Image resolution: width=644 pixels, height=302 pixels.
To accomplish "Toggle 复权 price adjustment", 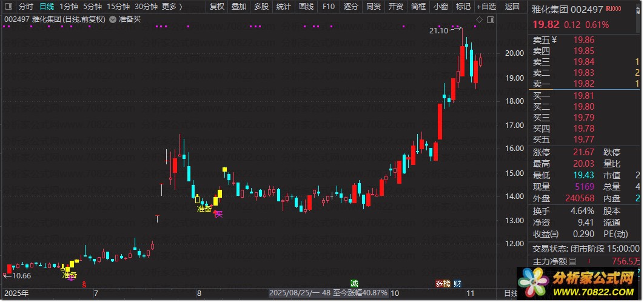I will [217, 6].
